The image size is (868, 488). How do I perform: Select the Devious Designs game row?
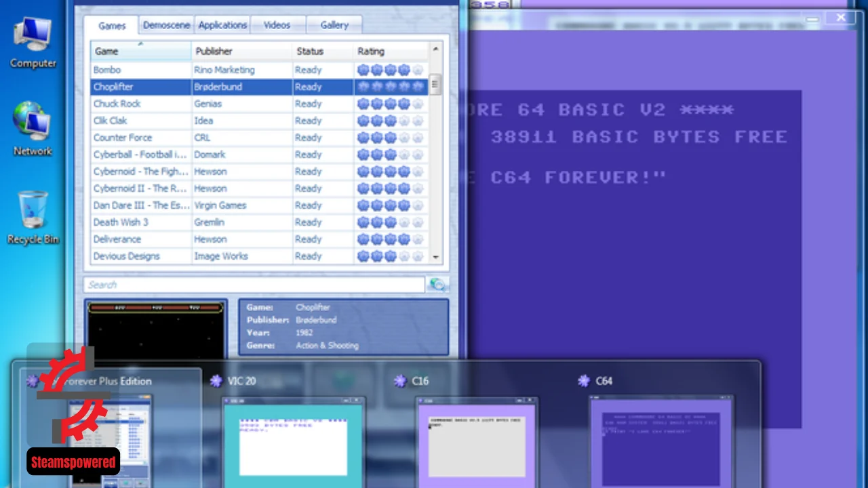pyautogui.click(x=260, y=256)
